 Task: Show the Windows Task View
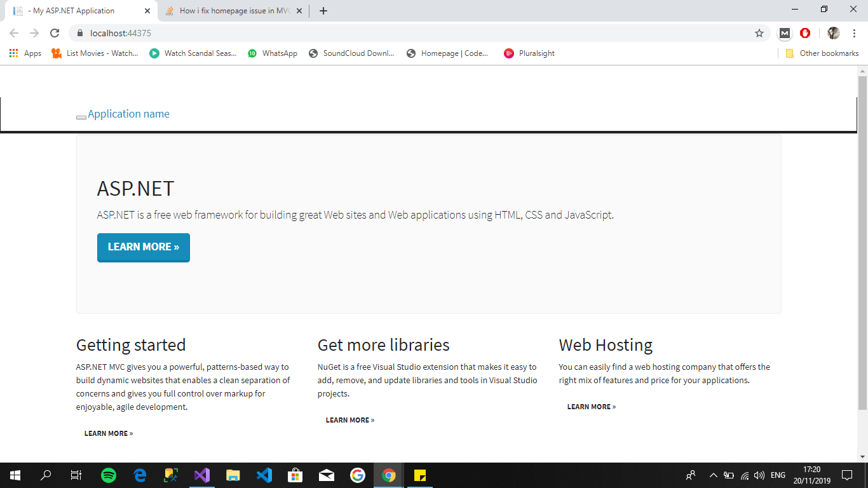click(76, 475)
